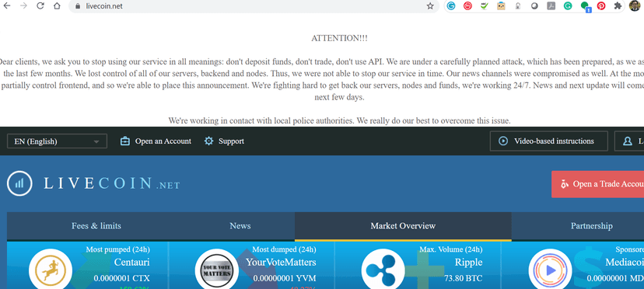The height and width of the screenshot is (289, 644).
Task: Switch to the News tab
Action: pyautogui.click(x=240, y=226)
